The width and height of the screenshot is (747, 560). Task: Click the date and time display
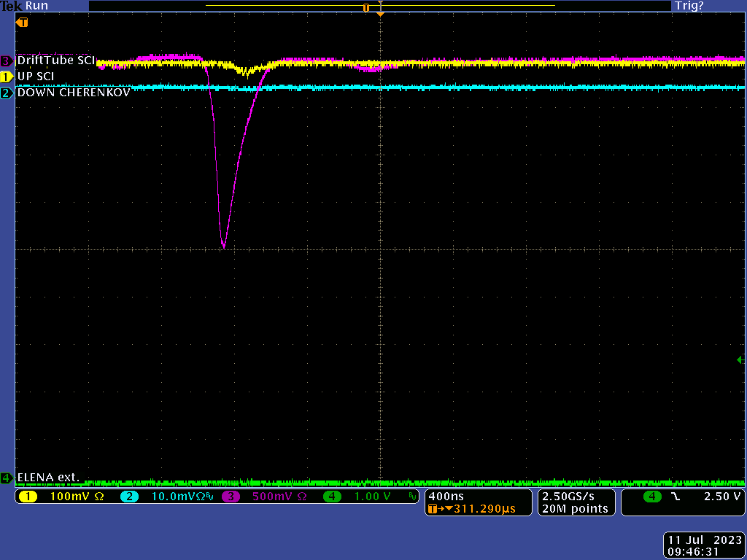coord(704,546)
